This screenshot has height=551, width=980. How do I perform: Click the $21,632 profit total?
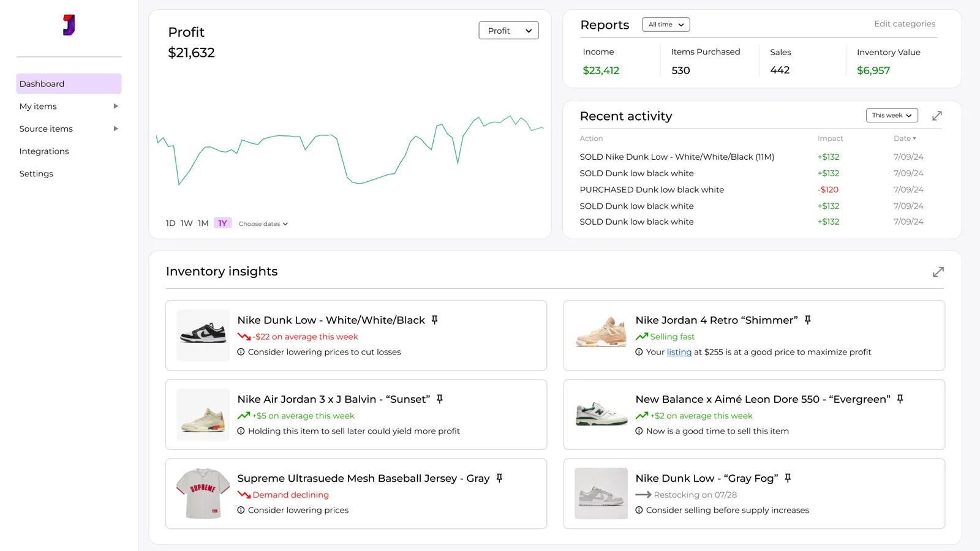(x=191, y=53)
